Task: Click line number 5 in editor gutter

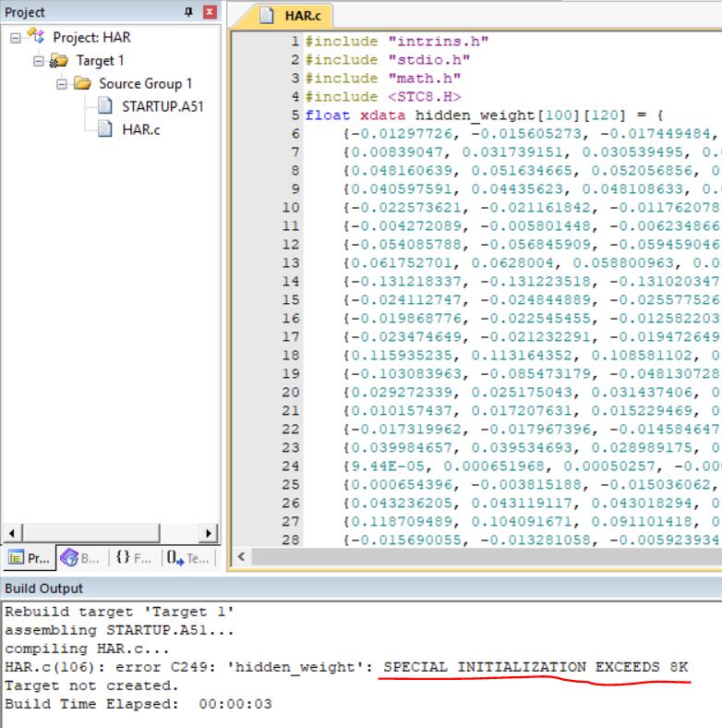Action: 295,115
